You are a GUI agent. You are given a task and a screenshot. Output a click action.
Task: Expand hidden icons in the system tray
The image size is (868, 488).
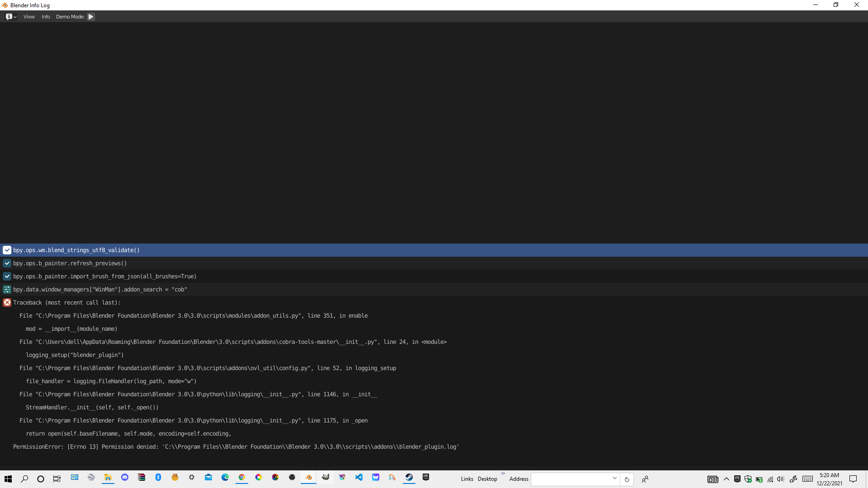coord(726,479)
